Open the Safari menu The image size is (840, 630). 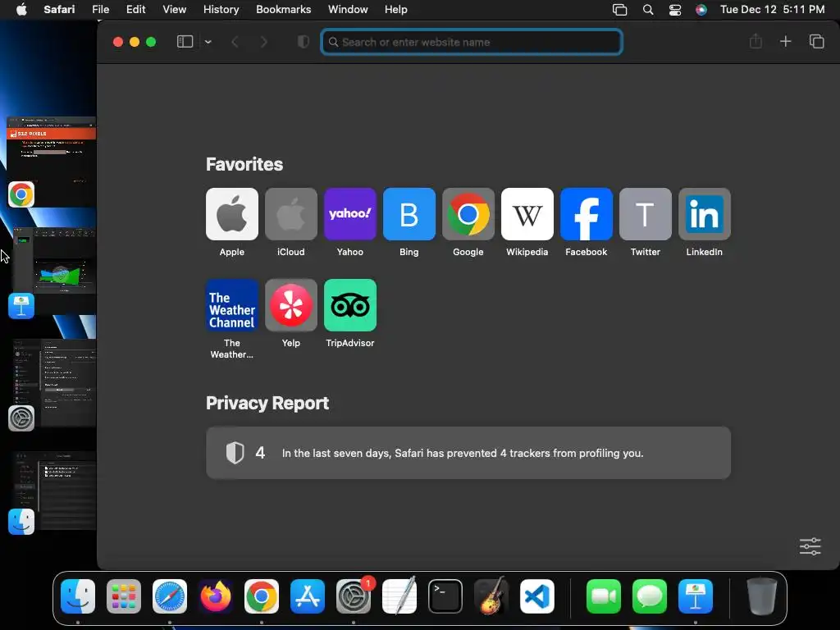click(x=59, y=9)
